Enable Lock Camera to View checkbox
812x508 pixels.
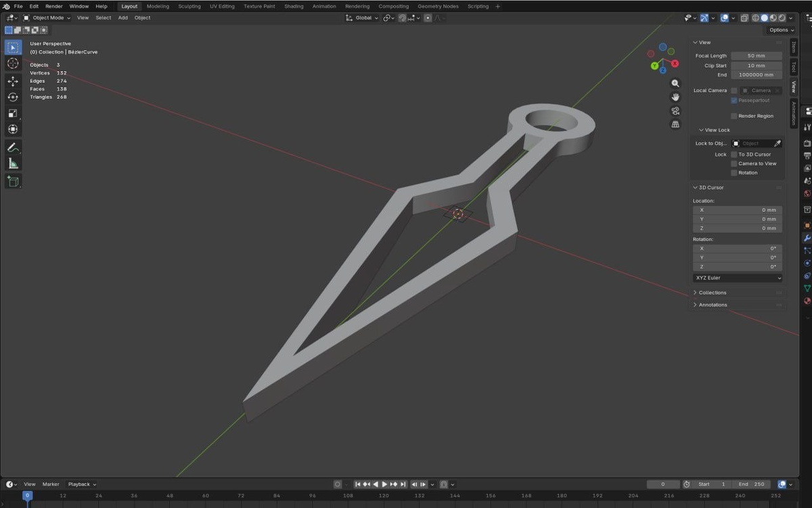tap(734, 163)
